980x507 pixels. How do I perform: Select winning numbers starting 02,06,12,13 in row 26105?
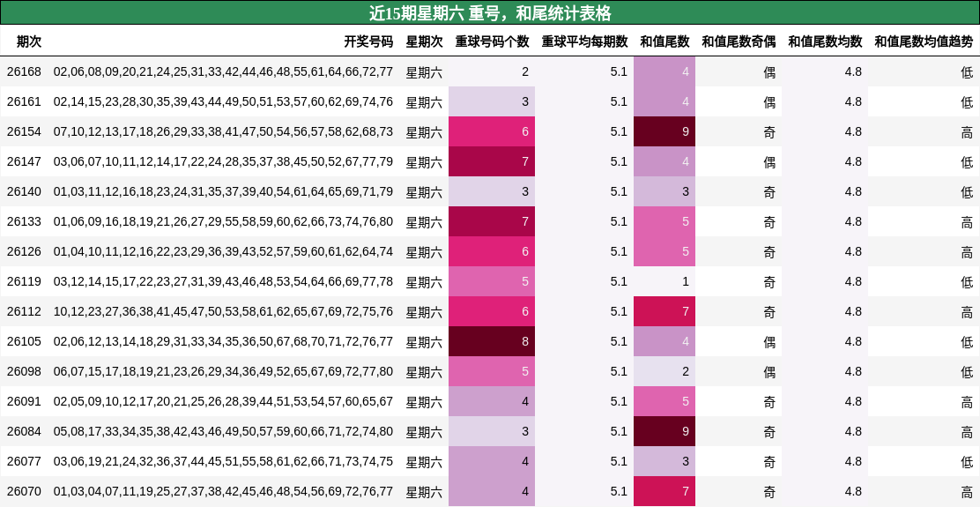point(223,342)
